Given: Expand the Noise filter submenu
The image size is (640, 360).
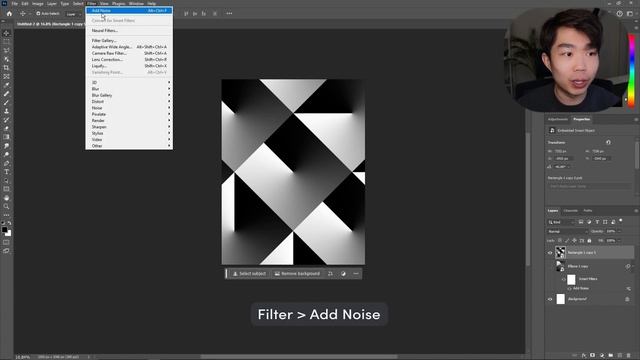Looking at the screenshot, I should [x=129, y=108].
